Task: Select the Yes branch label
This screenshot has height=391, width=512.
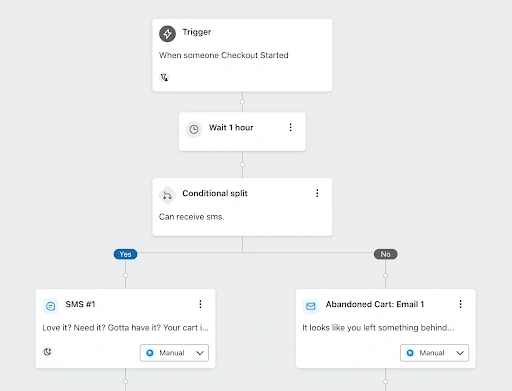Action: pyautogui.click(x=125, y=254)
